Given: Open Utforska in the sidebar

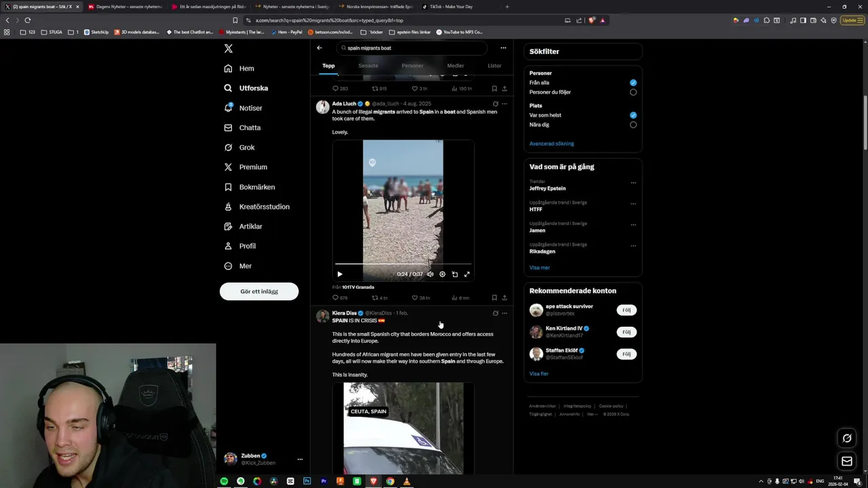Looking at the screenshot, I should [x=246, y=88].
